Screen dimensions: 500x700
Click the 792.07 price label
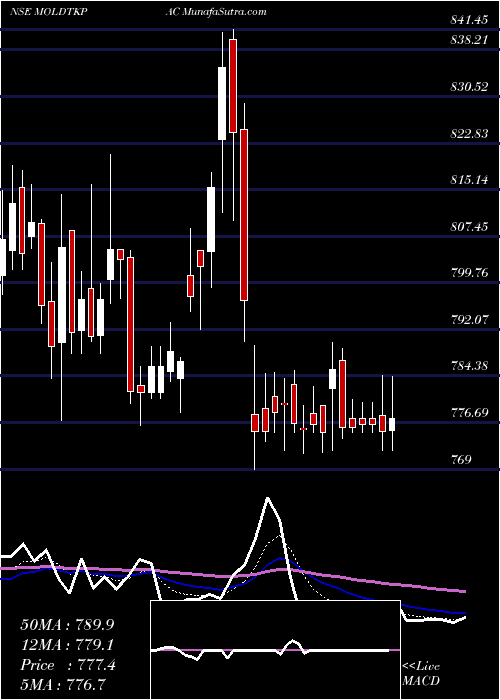(470, 320)
